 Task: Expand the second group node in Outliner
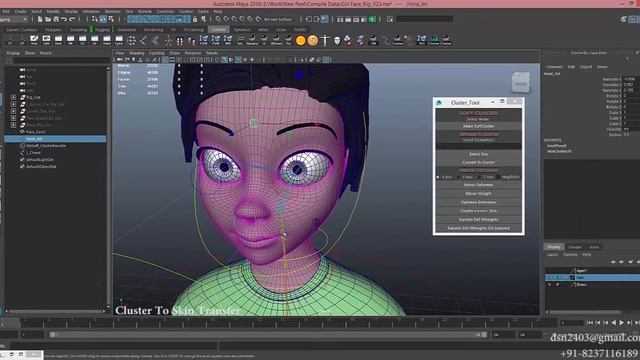13,104
